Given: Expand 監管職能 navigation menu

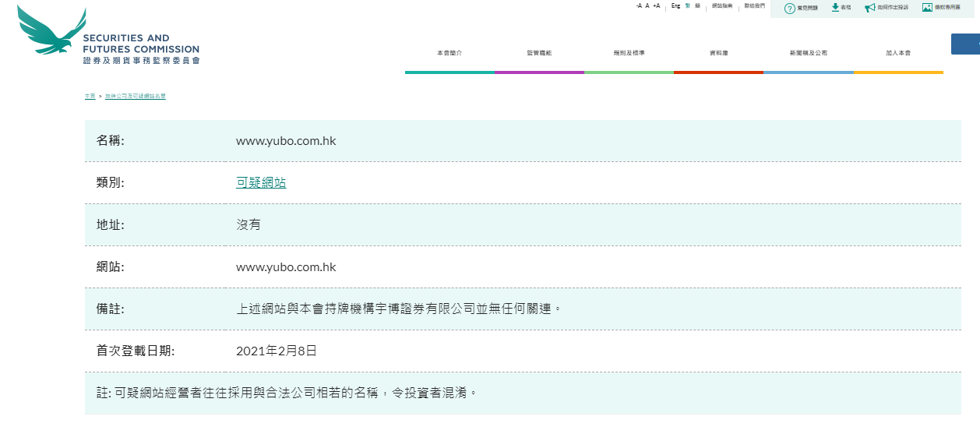Looking at the screenshot, I should click(539, 53).
